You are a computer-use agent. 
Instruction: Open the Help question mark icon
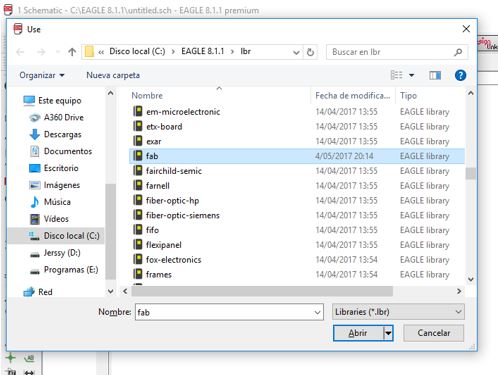pyautogui.click(x=460, y=75)
